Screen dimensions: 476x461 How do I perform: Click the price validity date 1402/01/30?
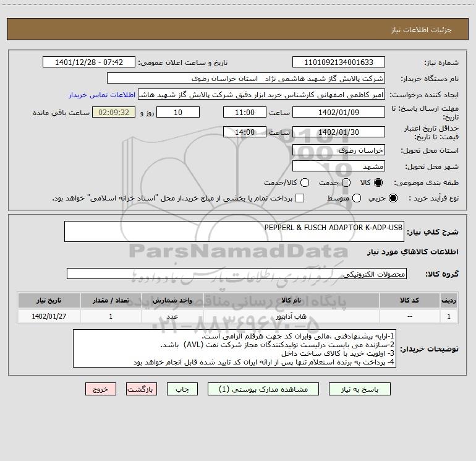(339, 132)
